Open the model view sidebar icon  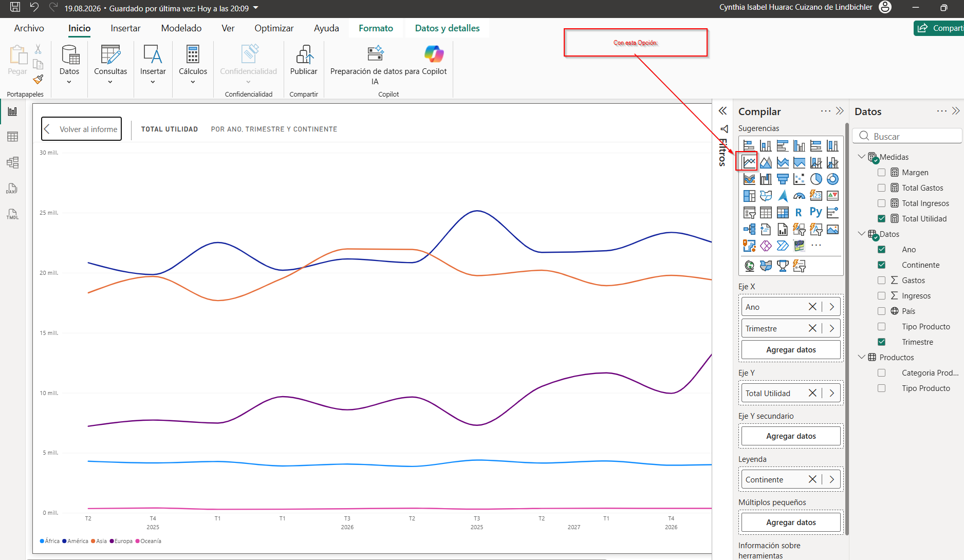click(12, 163)
